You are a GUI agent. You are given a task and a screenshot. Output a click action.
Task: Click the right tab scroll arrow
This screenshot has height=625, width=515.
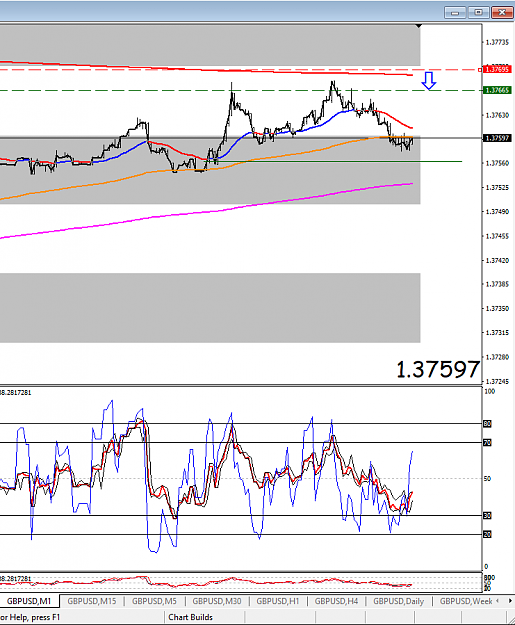pyautogui.click(x=510, y=601)
